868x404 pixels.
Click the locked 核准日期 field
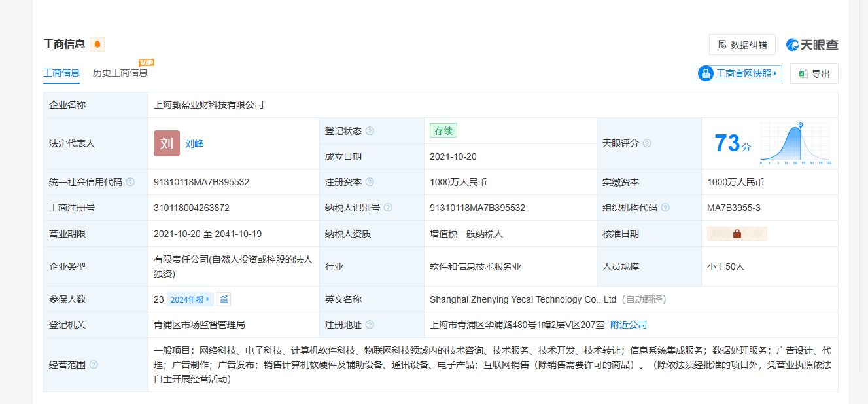click(x=737, y=234)
